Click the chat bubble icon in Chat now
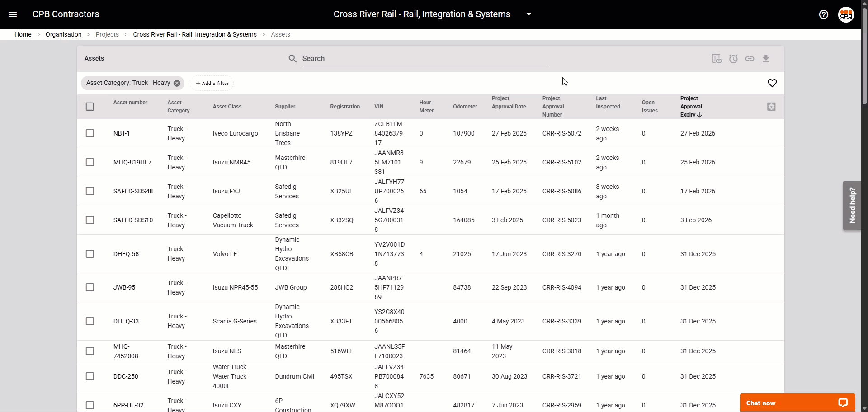Image resolution: width=868 pixels, height=412 pixels. coord(843,403)
